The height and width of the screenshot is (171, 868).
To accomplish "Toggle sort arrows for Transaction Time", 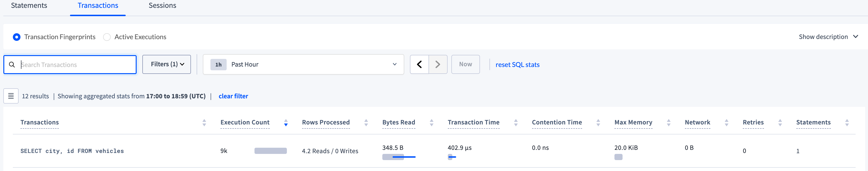I will pyautogui.click(x=516, y=123).
